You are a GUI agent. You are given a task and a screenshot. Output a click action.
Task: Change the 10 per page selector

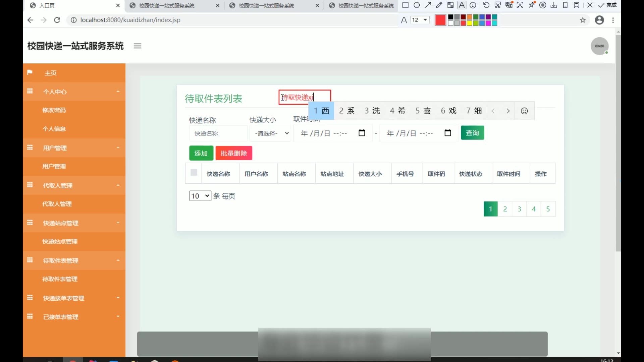click(x=200, y=196)
